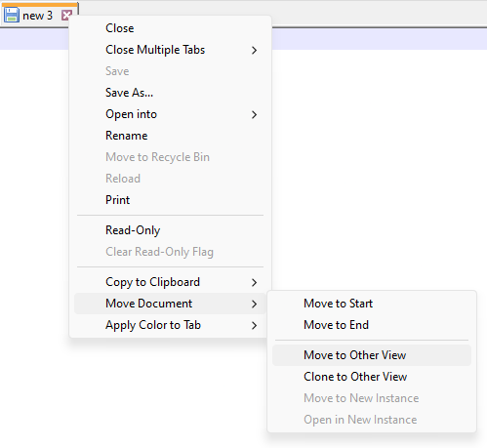Image resolution: width=487 pixels, height=448 pixels.
Task: Expand the Open into submenu arrow
Action: pos(254,114)
